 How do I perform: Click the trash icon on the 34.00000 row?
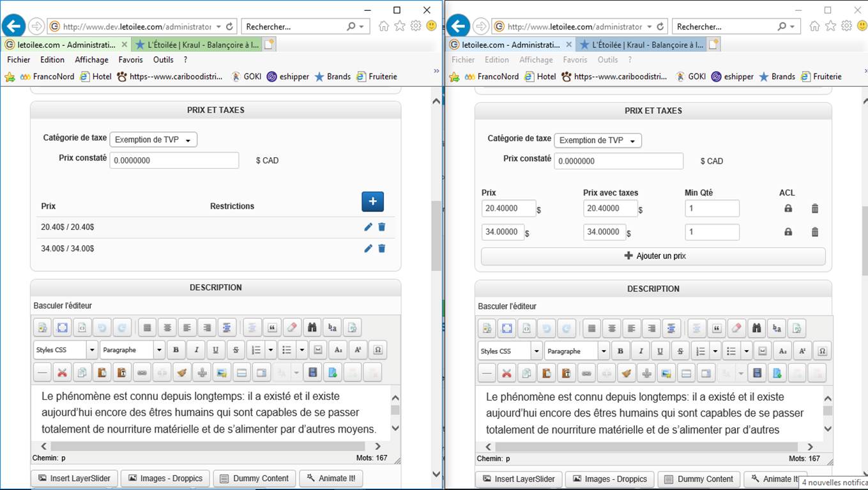pos(815,232)
